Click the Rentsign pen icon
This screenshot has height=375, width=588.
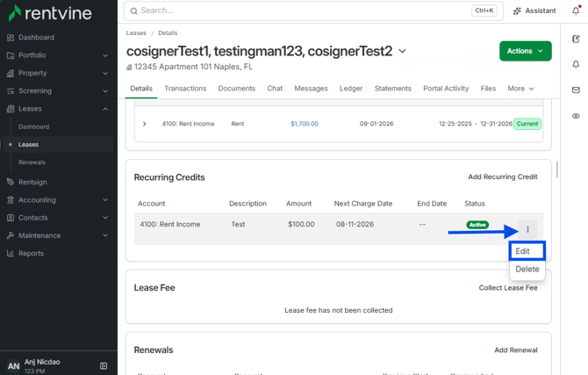point(11,182)
